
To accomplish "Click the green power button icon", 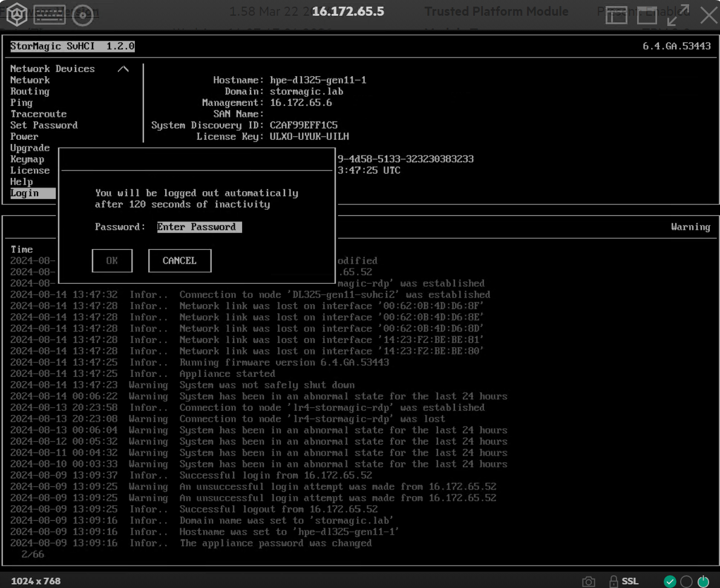I will [x=704, y=581].
